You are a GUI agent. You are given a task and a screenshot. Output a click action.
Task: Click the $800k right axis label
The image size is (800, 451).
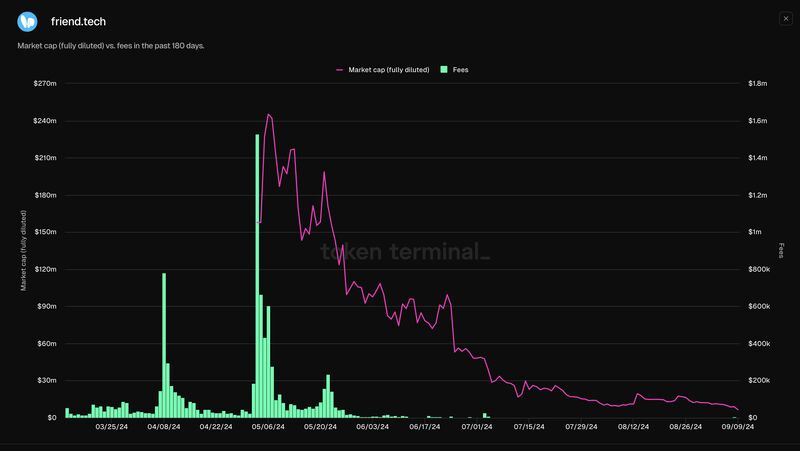click(759, 269)
